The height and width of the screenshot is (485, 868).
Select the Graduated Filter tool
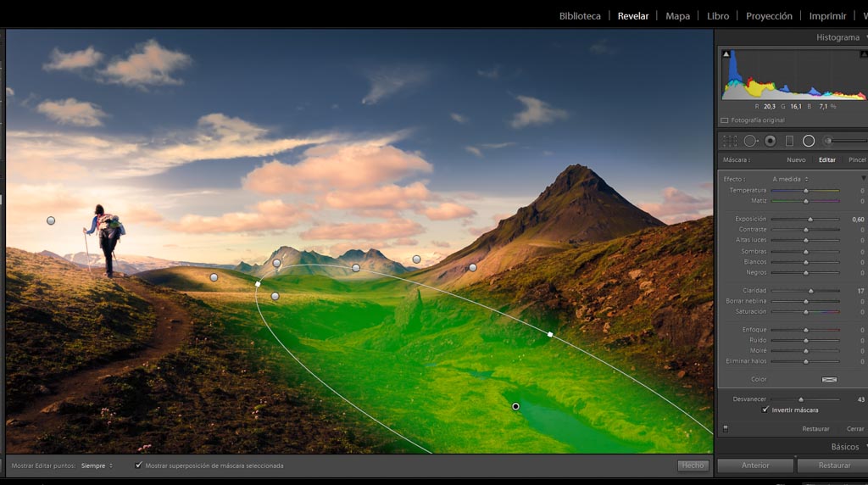click(789, 141)
